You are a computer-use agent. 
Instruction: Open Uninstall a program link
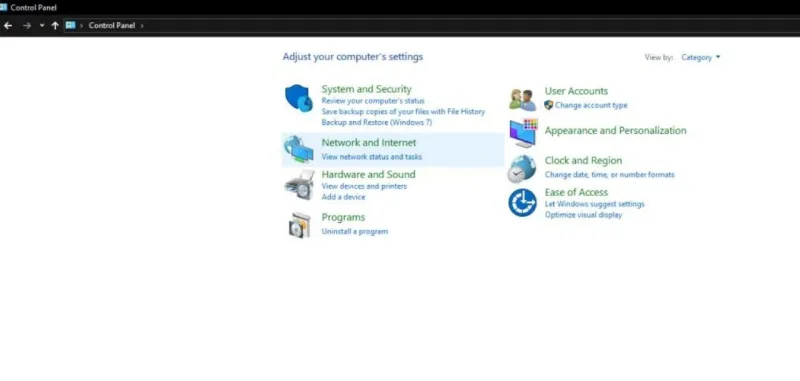pyautogui.click(x=355, y=232)
